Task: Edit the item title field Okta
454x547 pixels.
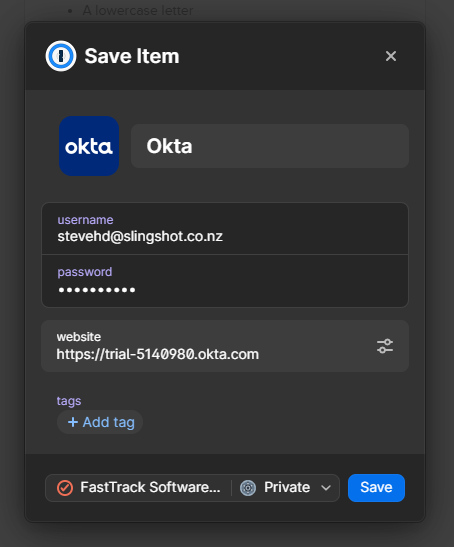Action: click(x=270, y=146)
